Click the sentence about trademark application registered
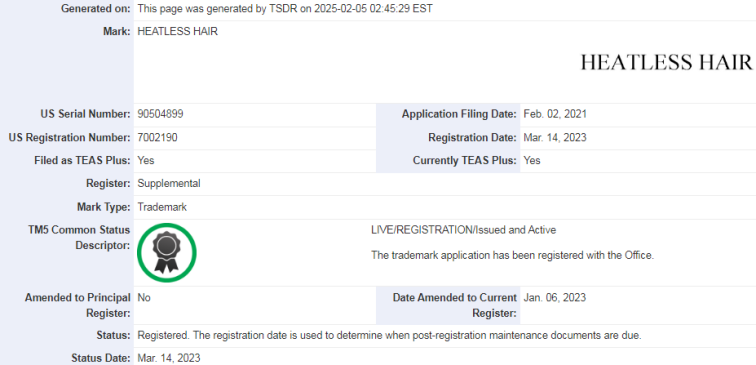The image size is (756, 365). tap(512, 256)
